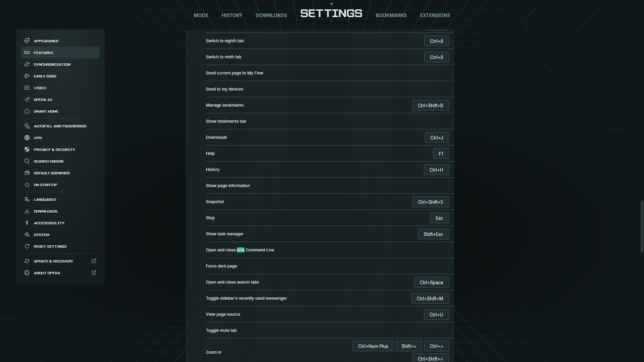This screenshot has width=644, height=362.
Task: Open the Extensions tab
Action: [435, 15]
